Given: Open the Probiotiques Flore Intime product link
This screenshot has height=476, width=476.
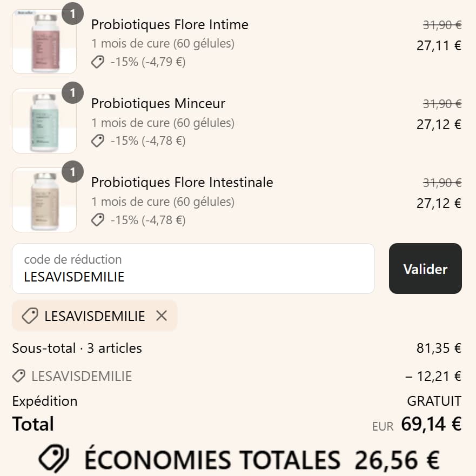Looking at the screenshot, I should 170,24.
